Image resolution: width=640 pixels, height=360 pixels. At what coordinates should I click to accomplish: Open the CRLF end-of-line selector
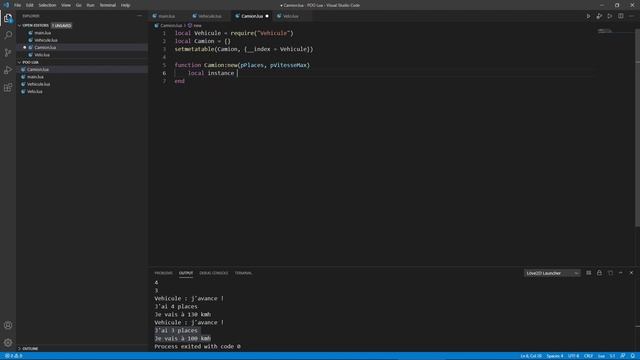588,356
